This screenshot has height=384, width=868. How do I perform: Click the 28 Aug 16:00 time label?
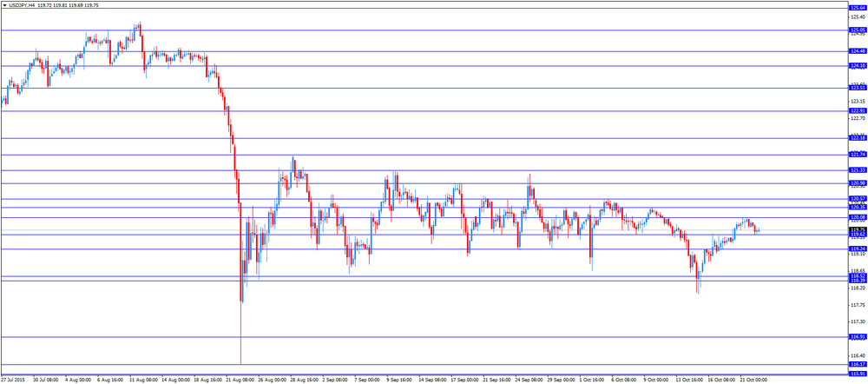pyautogui.click(x=303, y=381)
